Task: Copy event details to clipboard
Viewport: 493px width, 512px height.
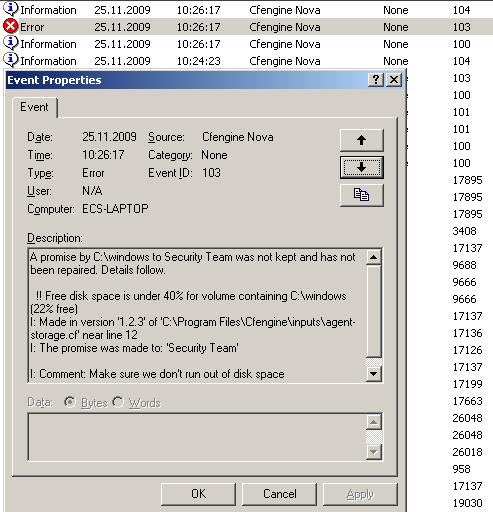Action: point(362,195)
